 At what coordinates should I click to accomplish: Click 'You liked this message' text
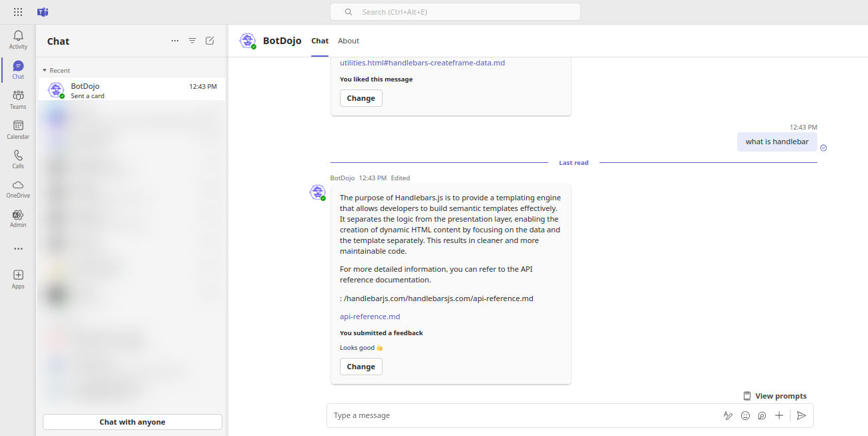(376, 79)
